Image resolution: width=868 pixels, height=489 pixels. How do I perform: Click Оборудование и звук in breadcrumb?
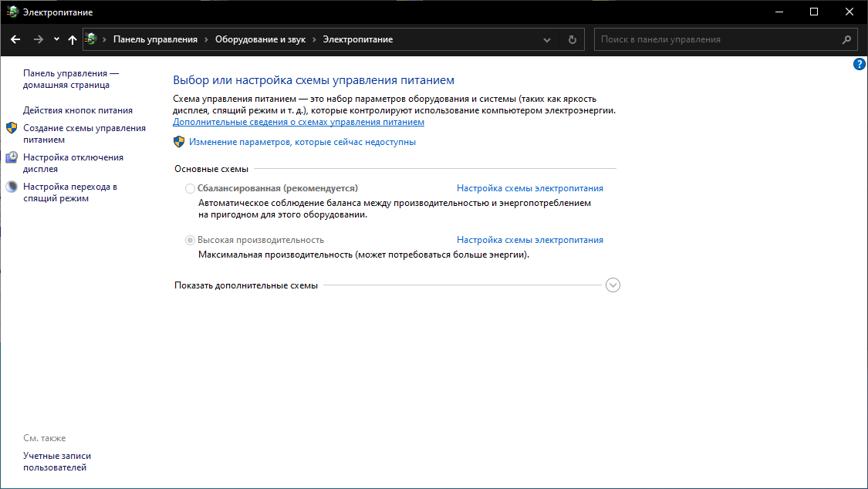[x=260, y=39]
